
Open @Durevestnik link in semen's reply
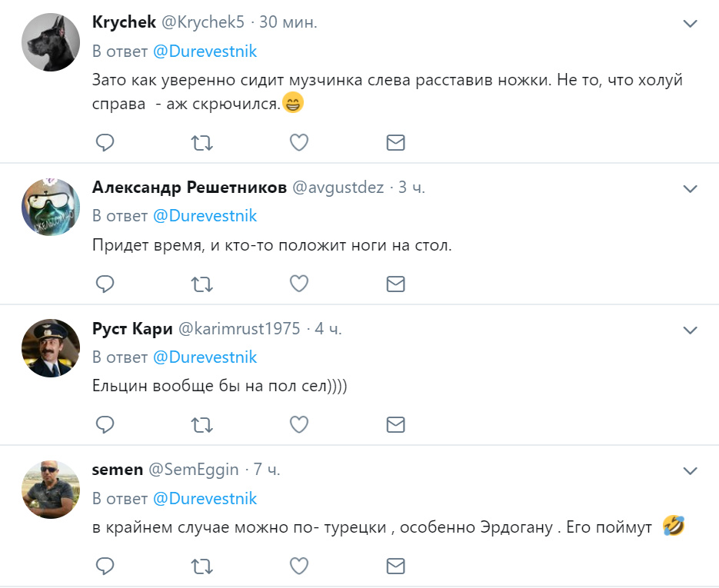click(205, 499)
